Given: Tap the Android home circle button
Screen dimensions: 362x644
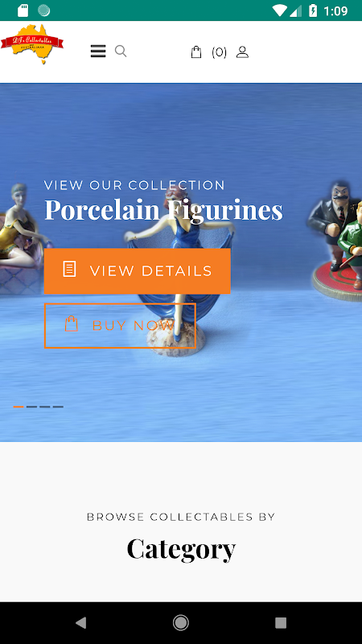Looking at the screenshot, I should tap(180, 622).
